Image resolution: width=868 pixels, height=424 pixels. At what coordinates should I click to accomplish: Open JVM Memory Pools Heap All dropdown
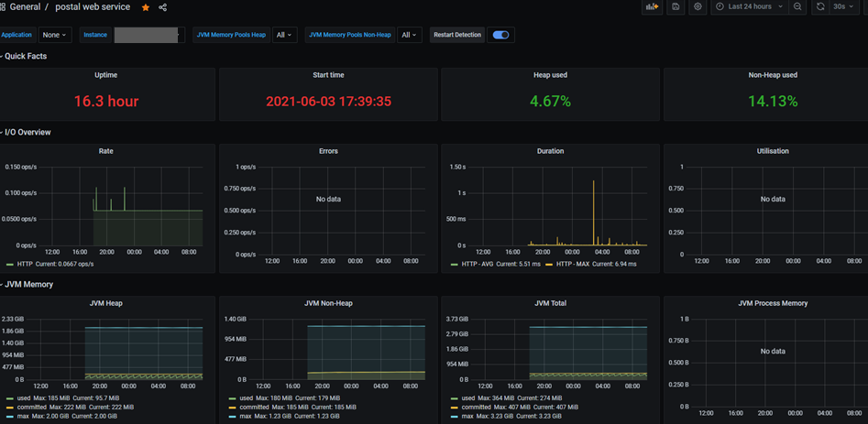pos(284,35)
